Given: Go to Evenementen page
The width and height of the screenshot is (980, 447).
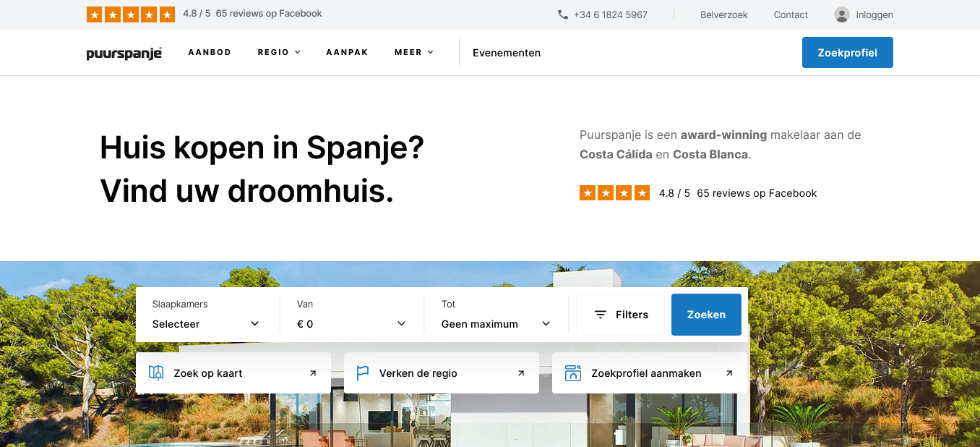Looking at the screenshot, I should coord(507,53).
